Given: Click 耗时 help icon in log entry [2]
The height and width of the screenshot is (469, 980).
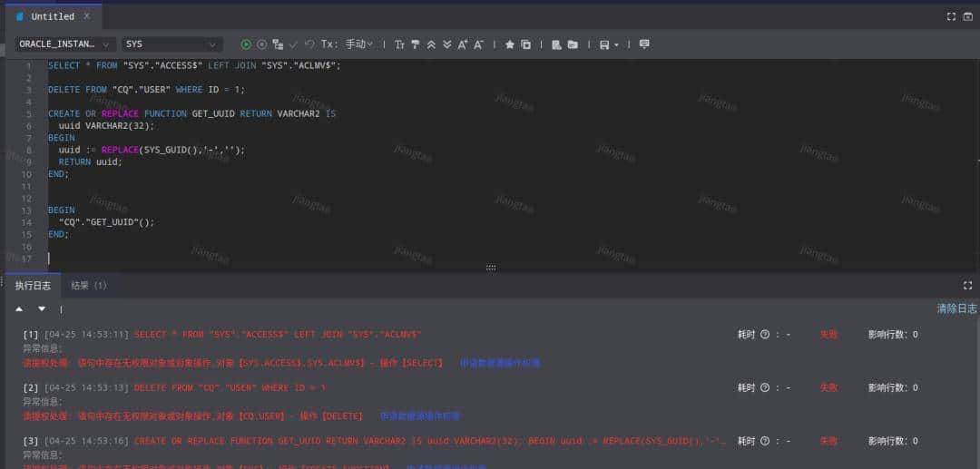Looking at the screenshot, I should point(764,388).
